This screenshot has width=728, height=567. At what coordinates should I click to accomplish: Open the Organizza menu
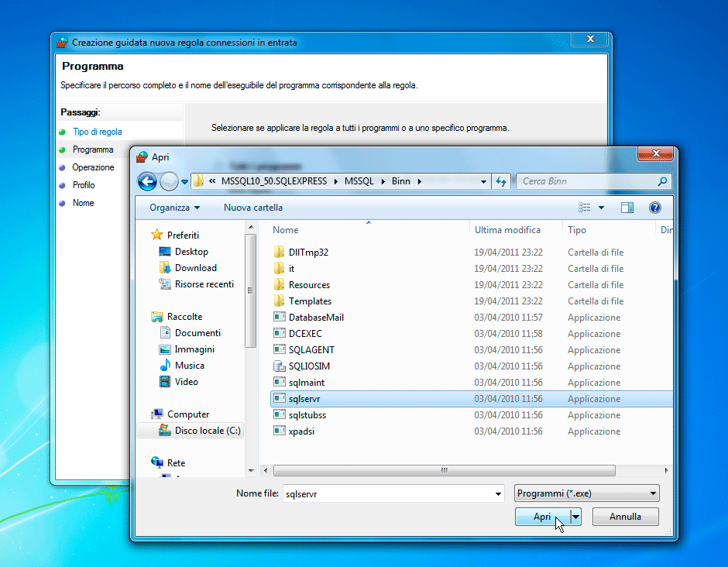click(x=174, y=208)
